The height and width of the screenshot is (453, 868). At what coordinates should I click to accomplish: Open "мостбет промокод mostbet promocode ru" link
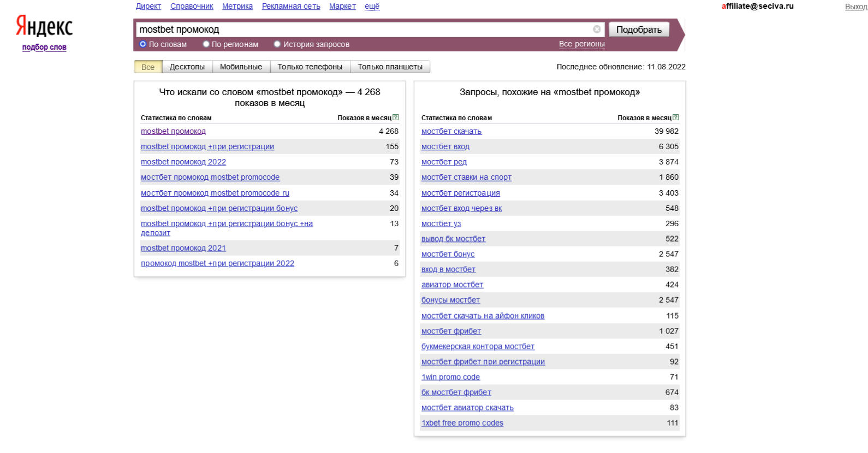click(x=215, y=193)
